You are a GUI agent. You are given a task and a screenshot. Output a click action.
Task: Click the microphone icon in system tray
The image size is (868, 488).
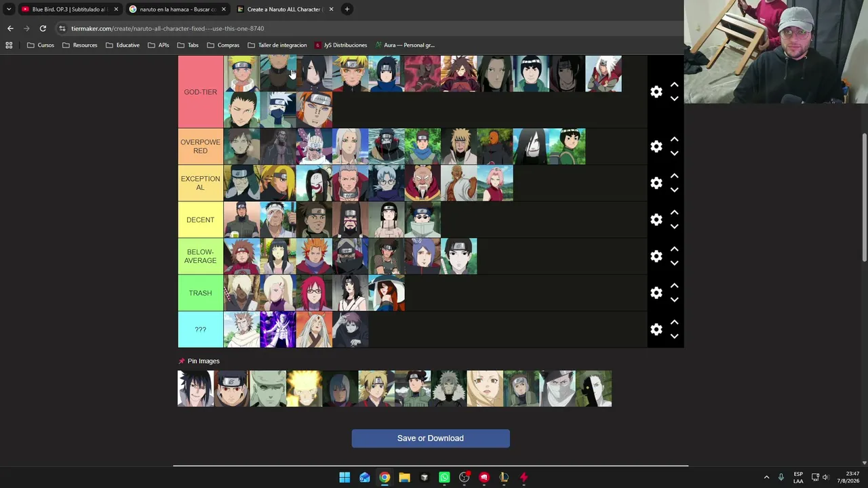coord(781,477)
